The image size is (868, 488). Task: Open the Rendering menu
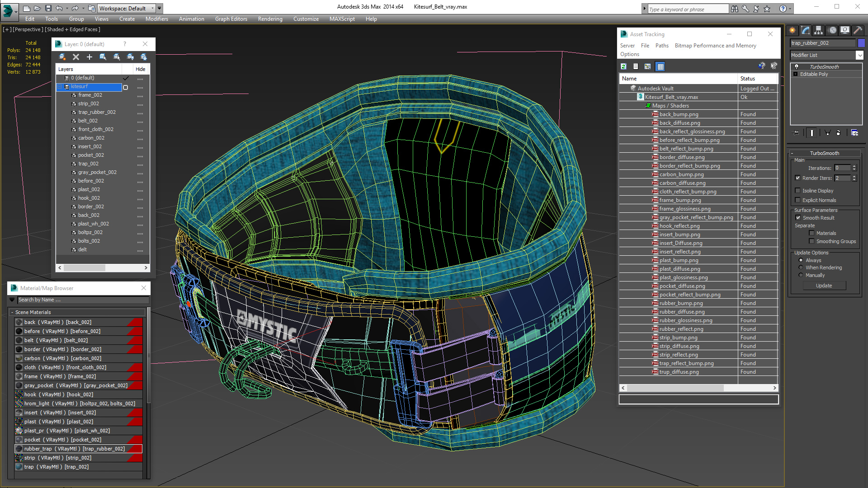coord(270,19)
